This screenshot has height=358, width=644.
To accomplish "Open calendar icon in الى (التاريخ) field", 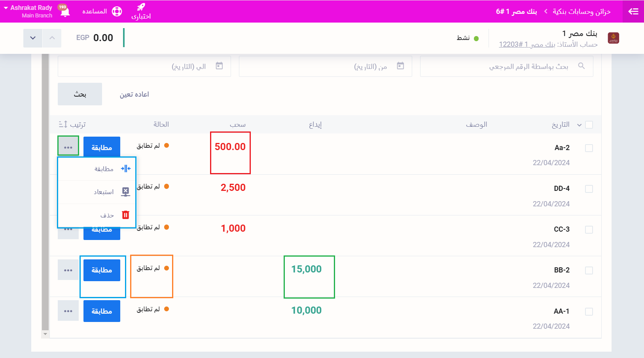I will pos(220,66).
